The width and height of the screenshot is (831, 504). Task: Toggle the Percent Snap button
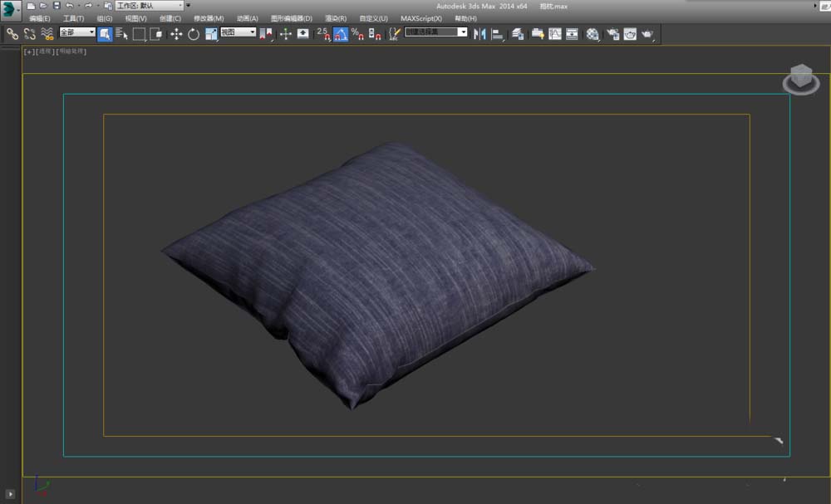coord(356,34)
